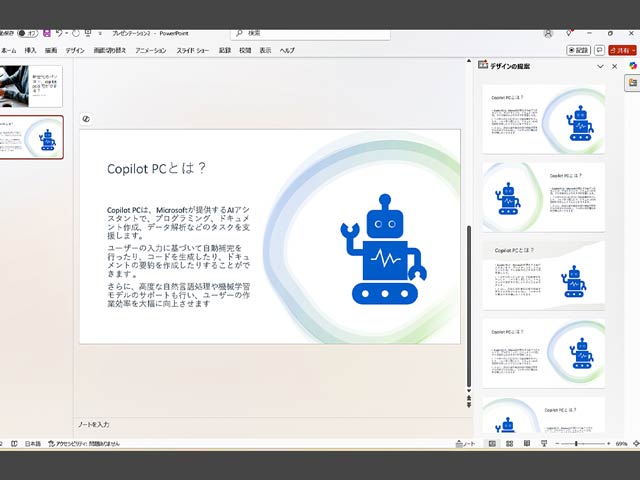This screenshot has height=480, width=640.
Task: Click zoom in plus button
Action: tap(609, 444)
